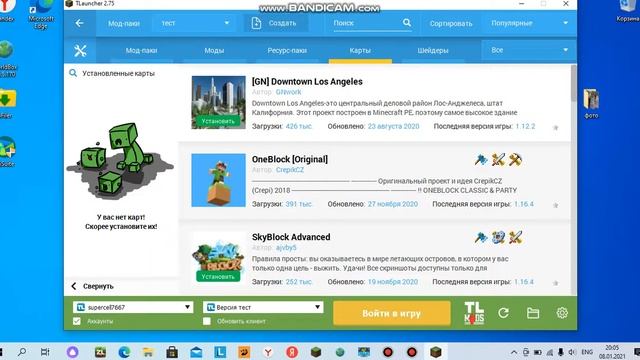The image size is (640, 360).
Task: Click the crossed swords icon on OneBlock [Original]
Action: coord(498,160)
